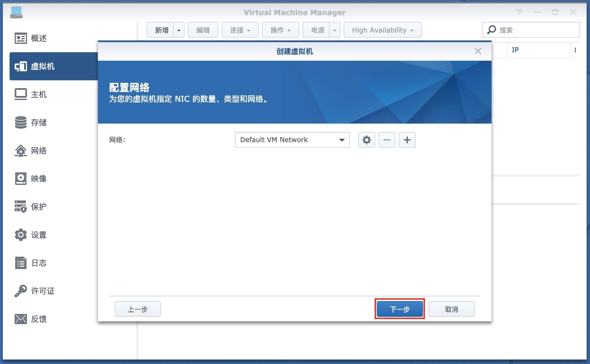Open the 操作 action dropdown

[280, 30]
